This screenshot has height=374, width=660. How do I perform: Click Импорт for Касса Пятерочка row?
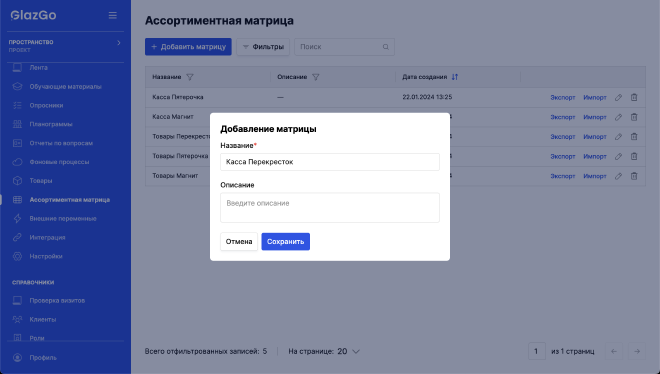pyautogui.click(x=595, y=98)
